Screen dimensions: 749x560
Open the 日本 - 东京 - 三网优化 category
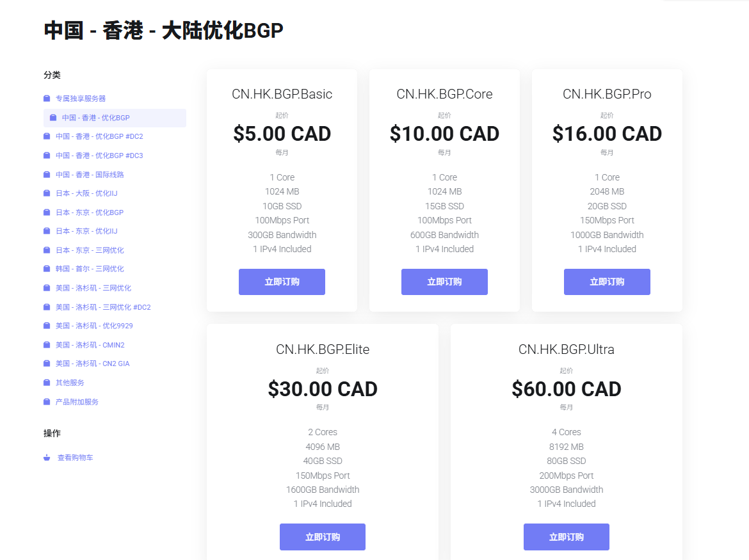tap(89, 250)
